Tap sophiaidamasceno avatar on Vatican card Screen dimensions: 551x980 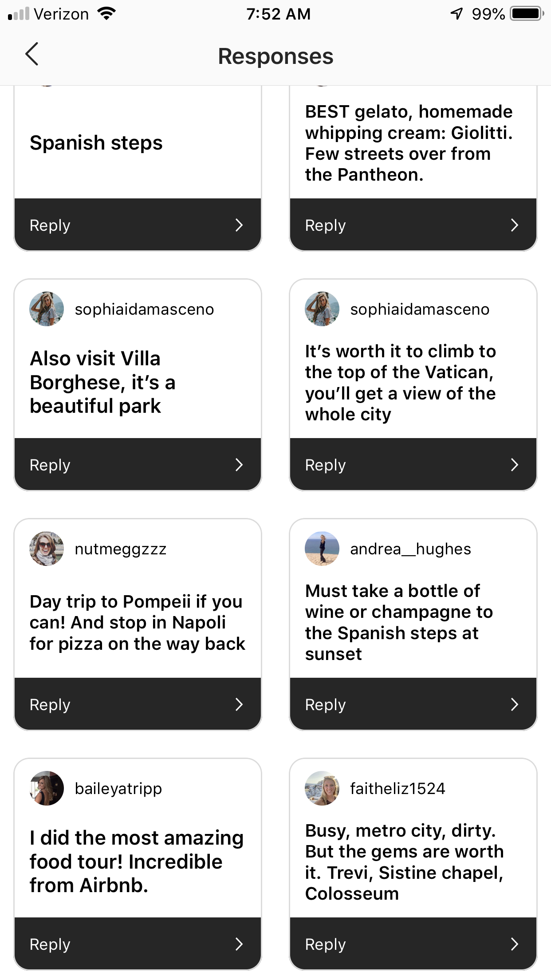coord(322,309)
